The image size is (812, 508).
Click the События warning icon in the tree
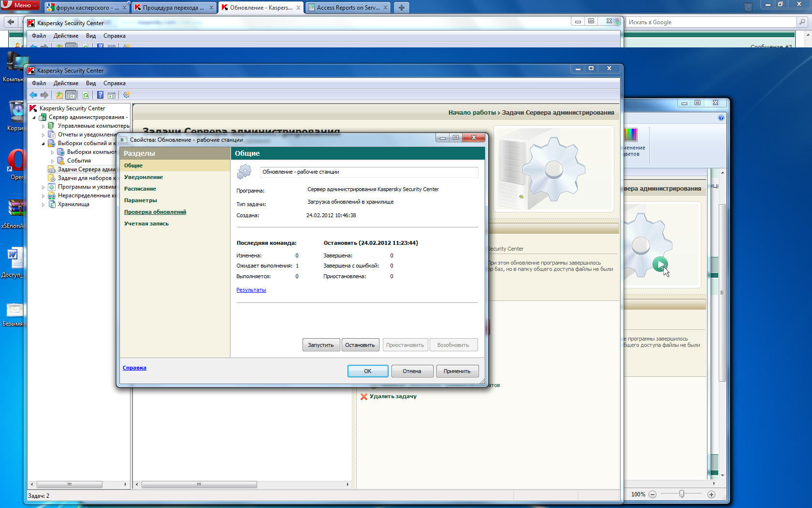(60, 161)
